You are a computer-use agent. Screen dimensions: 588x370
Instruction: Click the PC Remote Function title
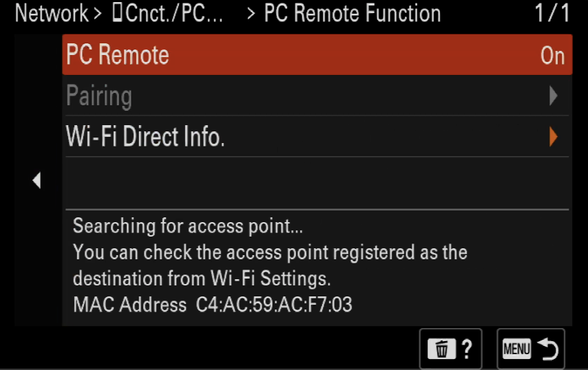coord(353,14)
